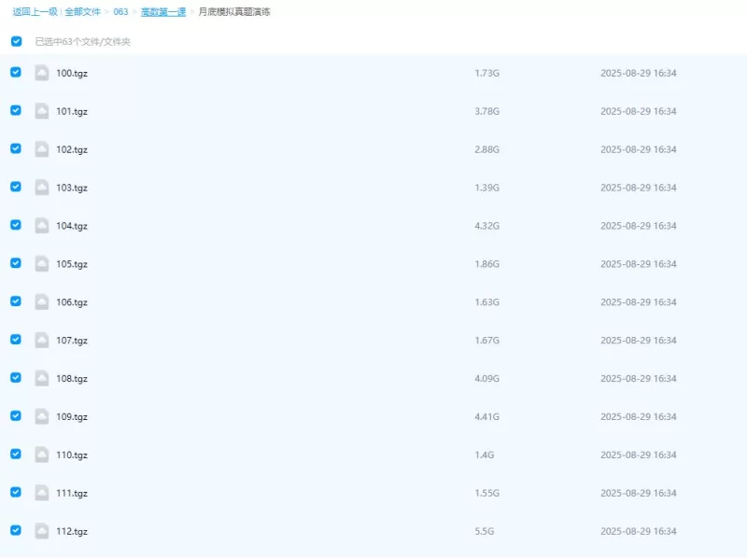Screen dimensions: 747x560
Task: Click the file icon for 111.tgz
Action: point(42,493)
